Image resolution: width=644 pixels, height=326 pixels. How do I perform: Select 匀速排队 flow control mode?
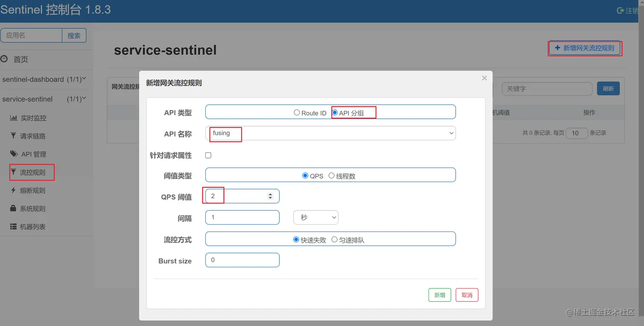point(334,239)
